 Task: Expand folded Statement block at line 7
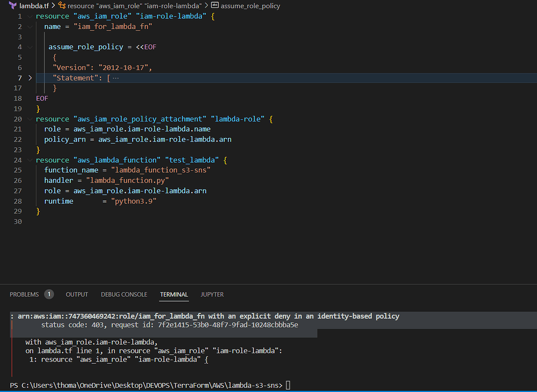click(30, 78)
